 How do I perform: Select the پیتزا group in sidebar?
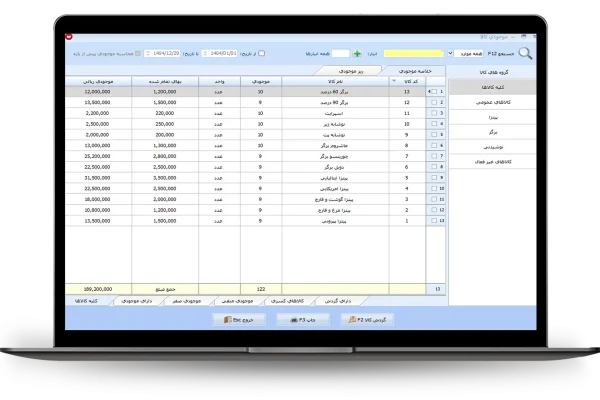click(492, 117)
